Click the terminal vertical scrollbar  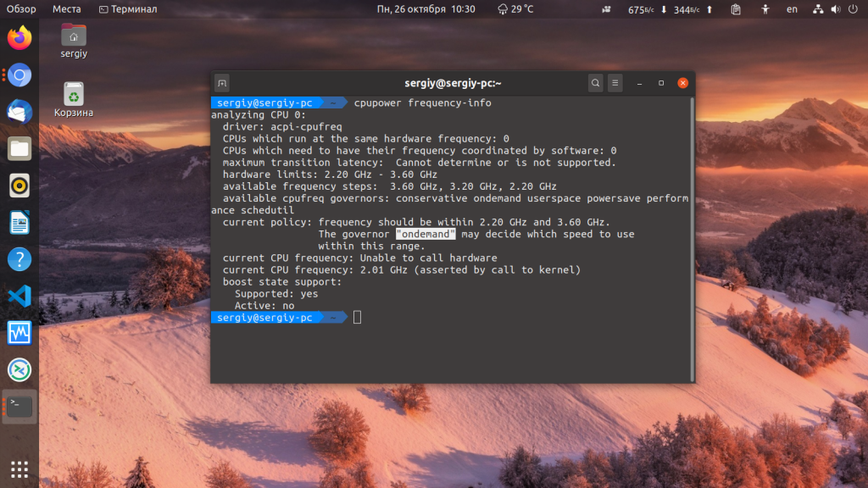(x=692, y=239)
